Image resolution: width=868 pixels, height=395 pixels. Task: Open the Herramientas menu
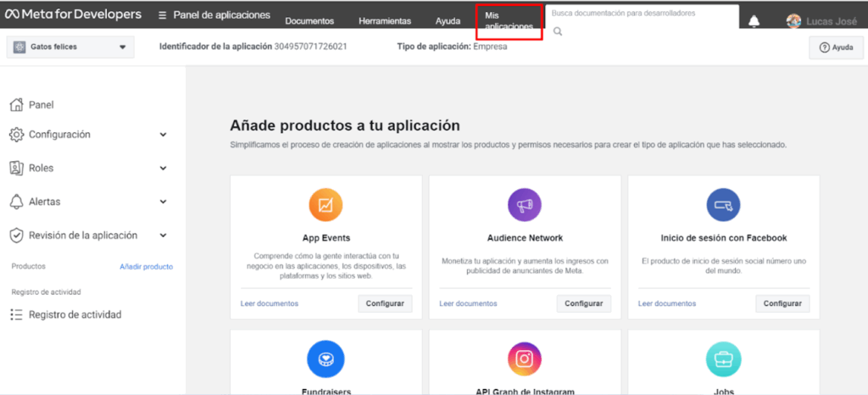[x=385, y=21]
